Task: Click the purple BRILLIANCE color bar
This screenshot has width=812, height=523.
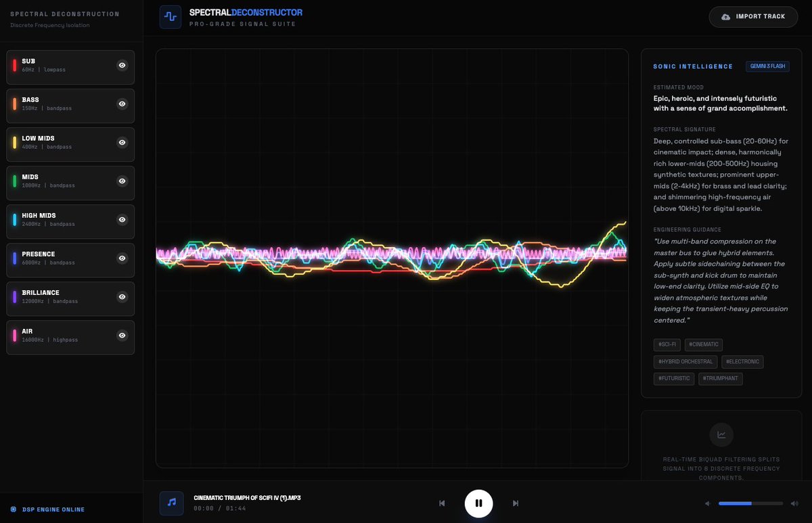Action: [x=15, y=296]
